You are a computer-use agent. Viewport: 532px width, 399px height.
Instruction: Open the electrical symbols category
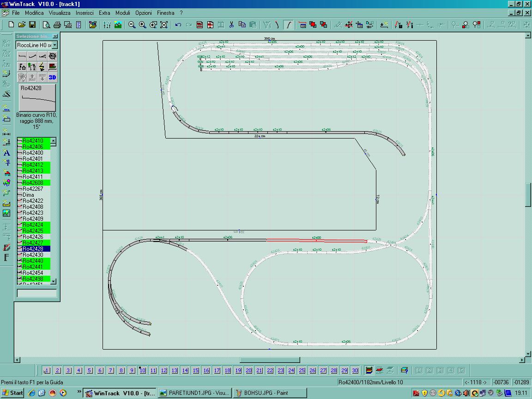[x=42, y=66]
